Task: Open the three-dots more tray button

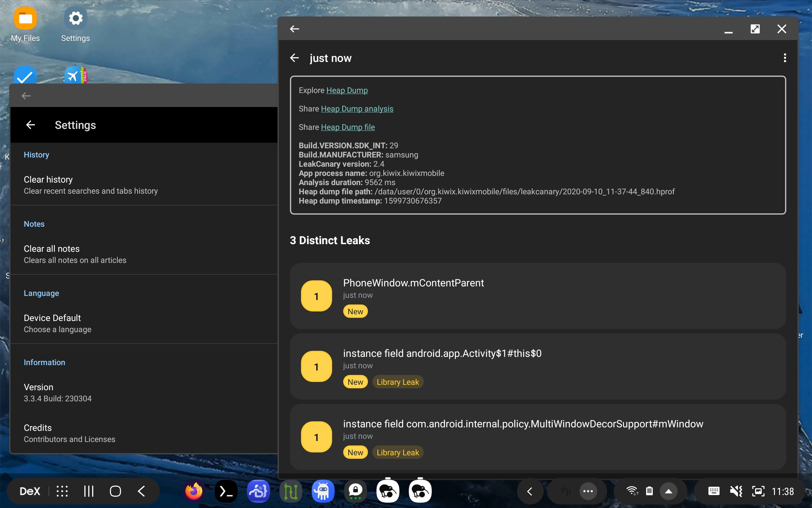Action: pyautogui.click(x=588, y=491)
